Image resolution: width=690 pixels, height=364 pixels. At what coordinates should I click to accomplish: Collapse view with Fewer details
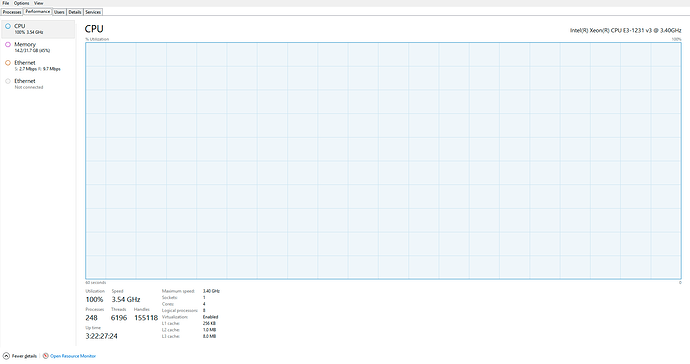click(x=24, y=356)
